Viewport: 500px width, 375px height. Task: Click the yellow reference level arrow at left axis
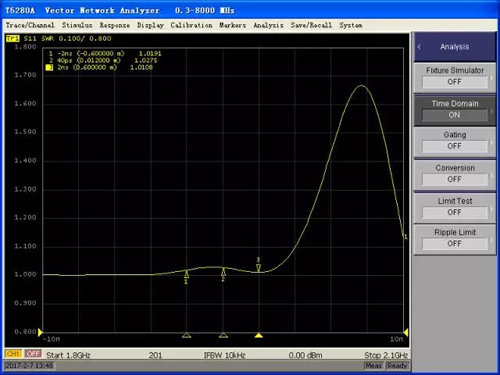(x=40, y=332)
